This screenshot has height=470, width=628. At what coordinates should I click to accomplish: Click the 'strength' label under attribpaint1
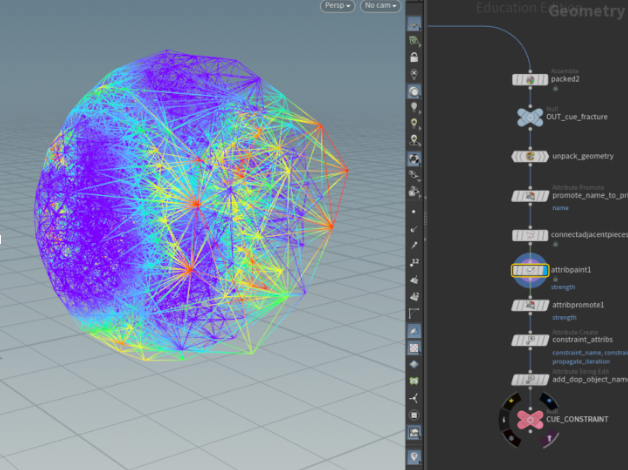pyautogui.click(x=563, y=287)
